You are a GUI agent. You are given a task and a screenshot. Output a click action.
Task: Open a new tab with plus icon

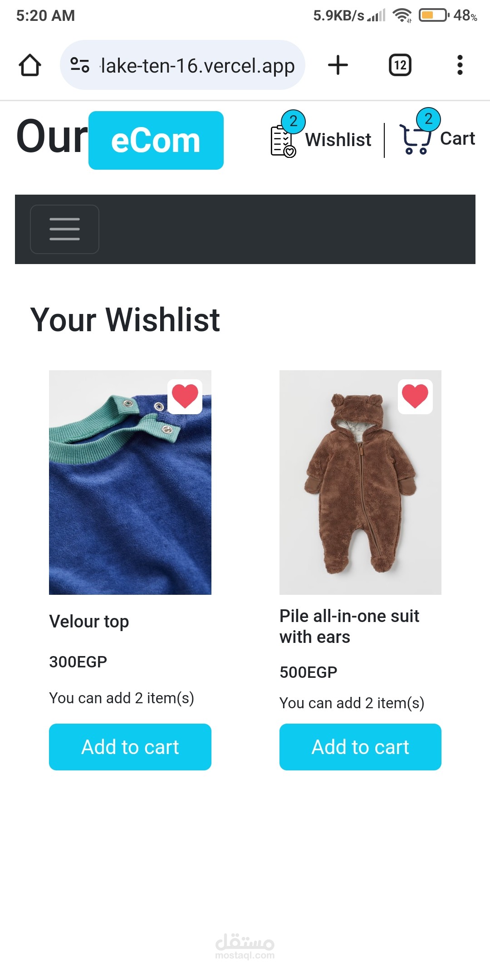click(x=338, y=65)
